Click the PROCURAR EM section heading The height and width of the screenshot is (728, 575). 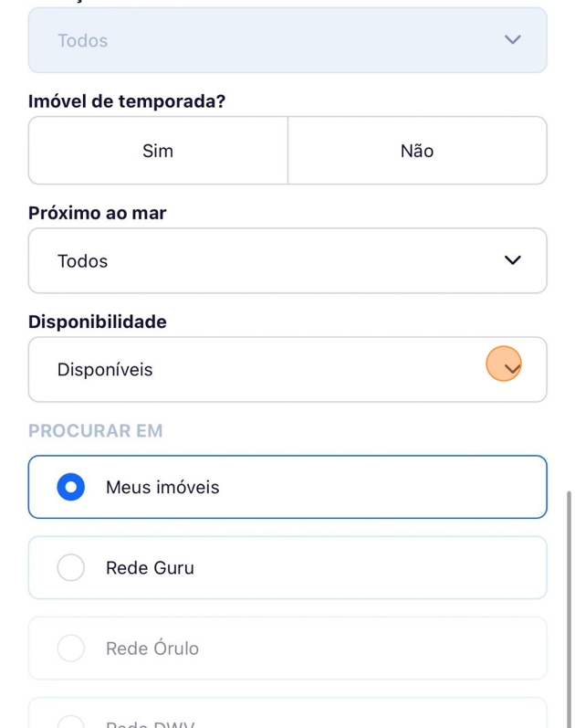pyautogui.click(x=96, y=430)
